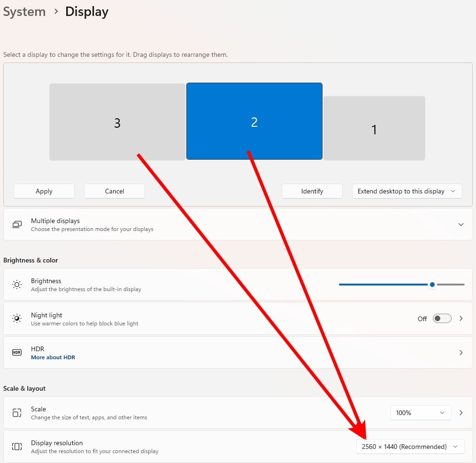Image resolution: width=476 pixels, height=463 pixels.
Task: Select display 1 in the arrangement
Action: point(374,128)
